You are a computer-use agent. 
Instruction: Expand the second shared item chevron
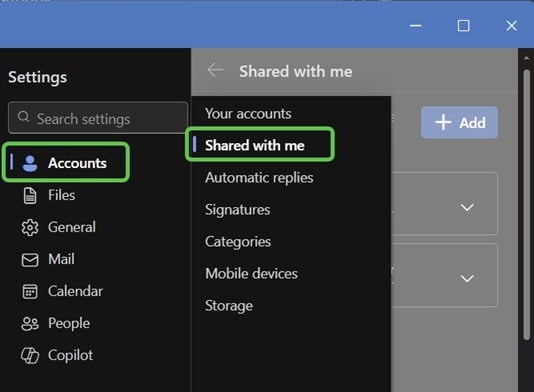tap(467, 278)
